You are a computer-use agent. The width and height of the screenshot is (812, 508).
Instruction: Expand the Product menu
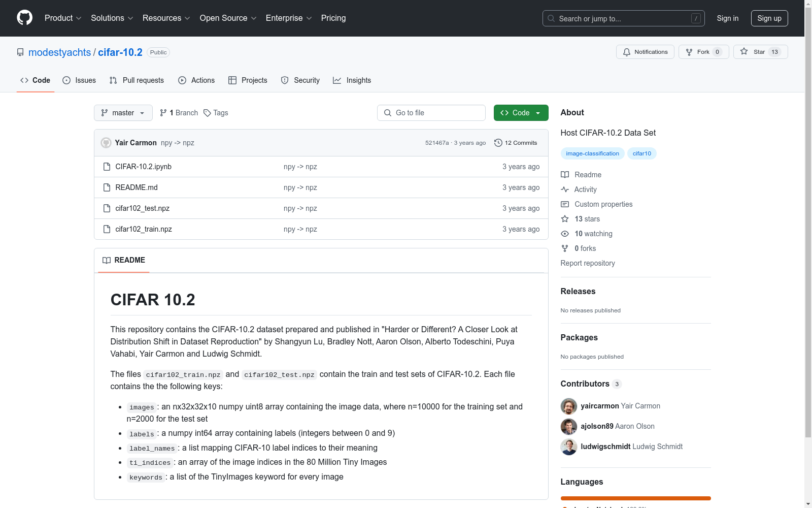tap(63, 18)
